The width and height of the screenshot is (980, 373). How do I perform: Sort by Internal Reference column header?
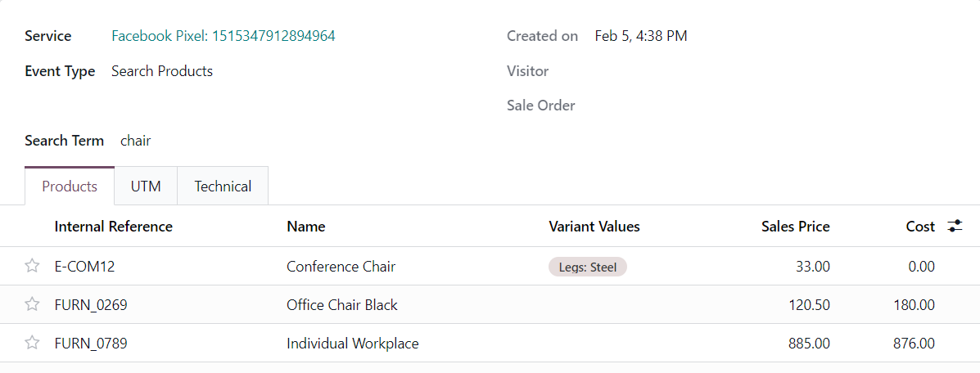click(113, 227)
